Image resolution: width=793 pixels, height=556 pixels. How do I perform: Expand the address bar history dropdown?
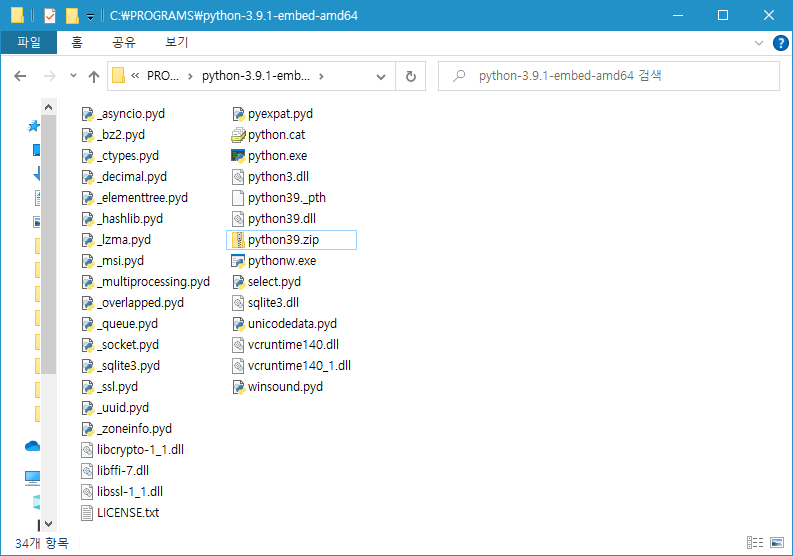[x=381, y=76]
